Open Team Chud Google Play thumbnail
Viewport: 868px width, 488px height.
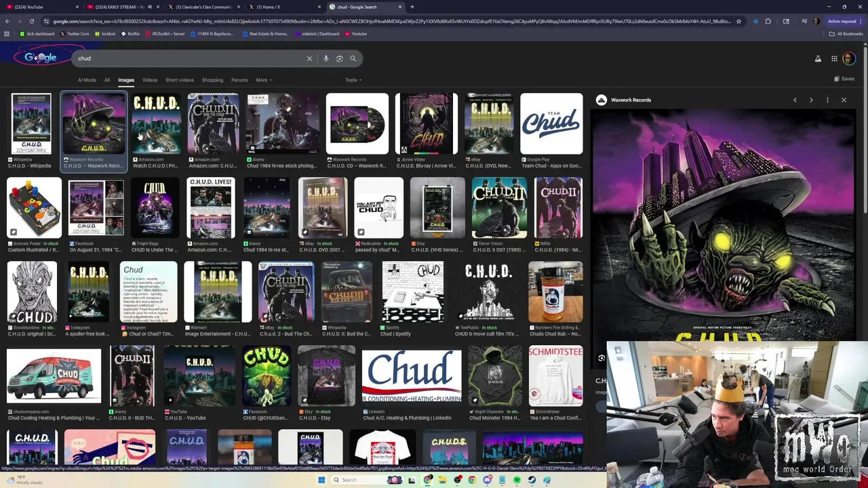tap(551, 123)
